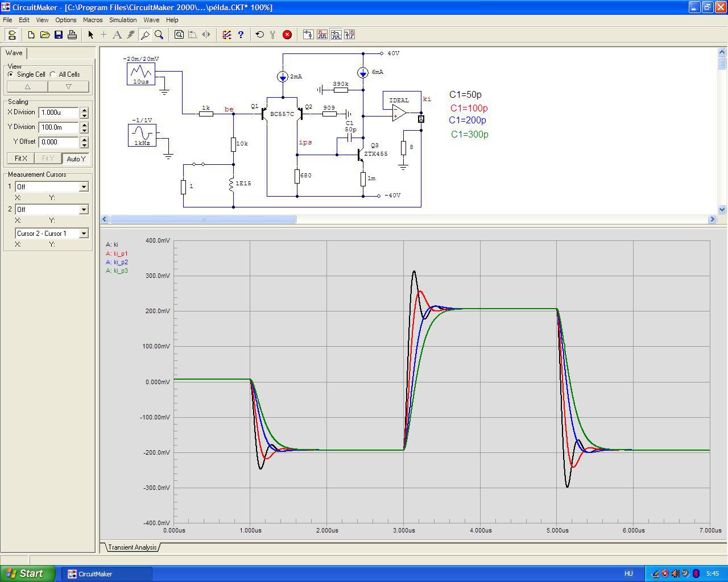
Task: Decrease Y Division with down arrow
Action: click(84, 130)
